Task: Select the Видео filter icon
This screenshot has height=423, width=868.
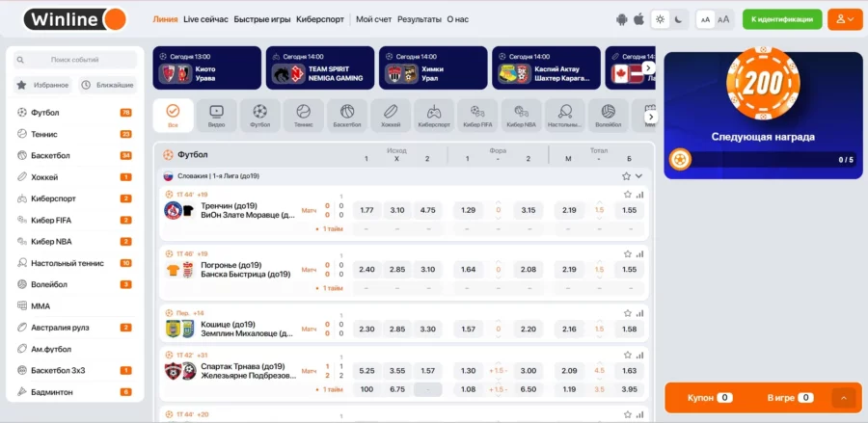Action: 216,116
